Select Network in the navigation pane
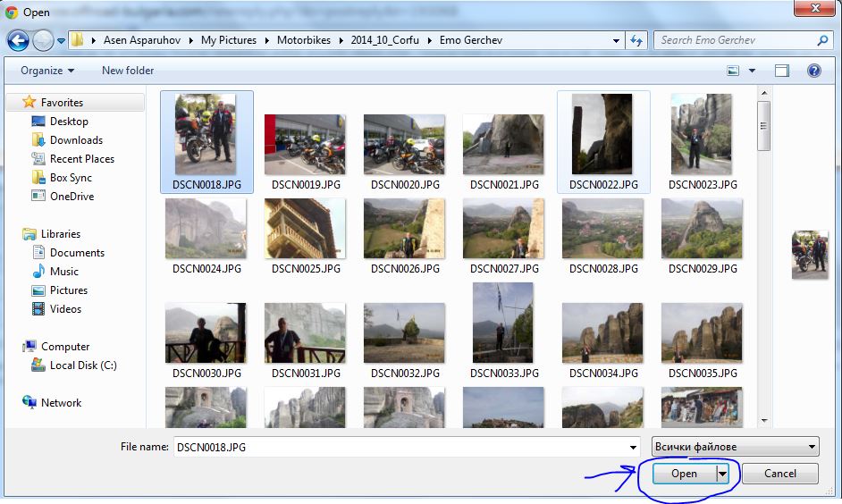The width and height of the screenshot is (842, 504). tap(61, 403)
